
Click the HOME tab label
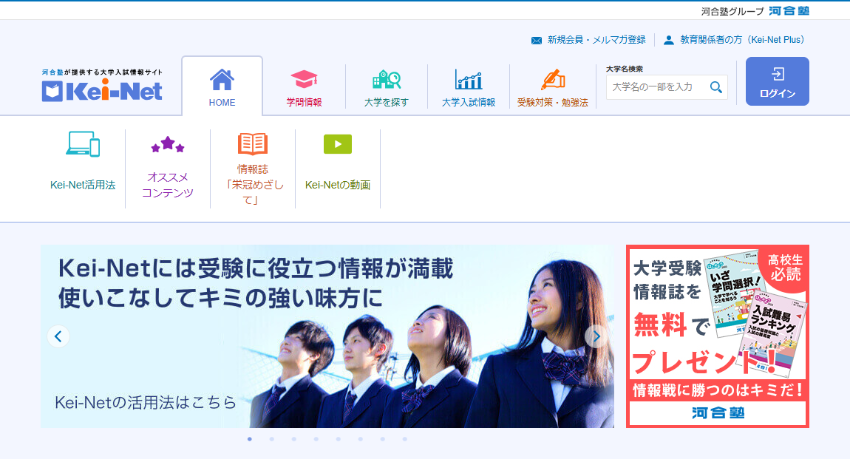coord(222,102)
